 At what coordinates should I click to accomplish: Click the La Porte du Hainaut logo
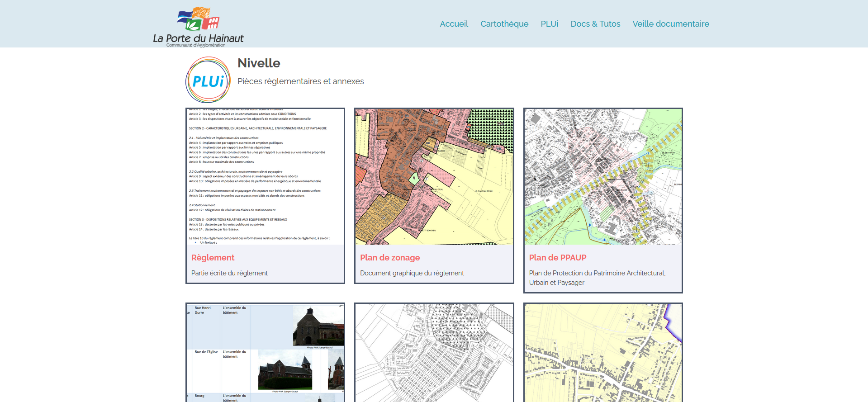coord(198,27)
